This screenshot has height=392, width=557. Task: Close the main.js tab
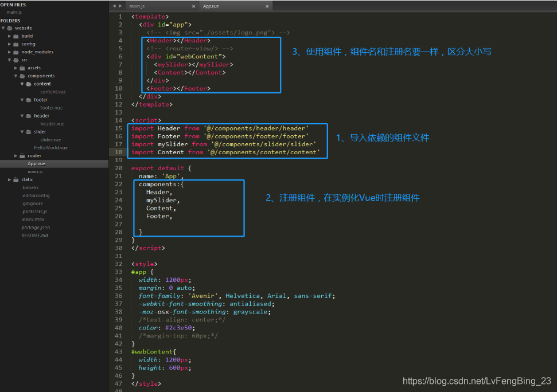[x=193, y=6]
